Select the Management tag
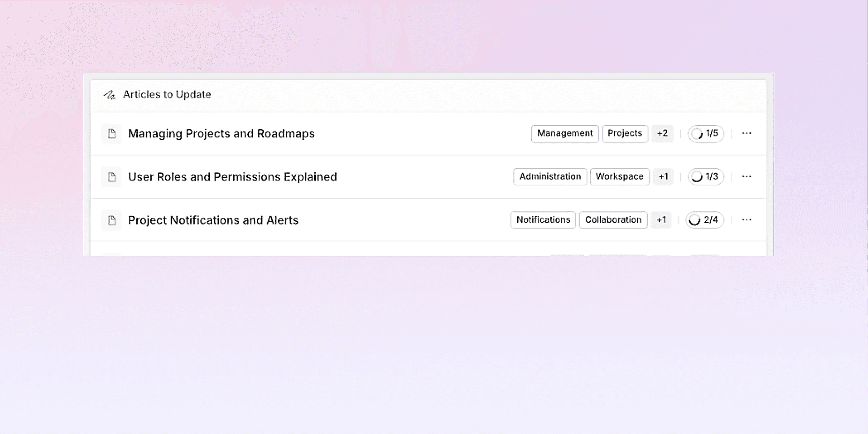 (x=565, y=133)
